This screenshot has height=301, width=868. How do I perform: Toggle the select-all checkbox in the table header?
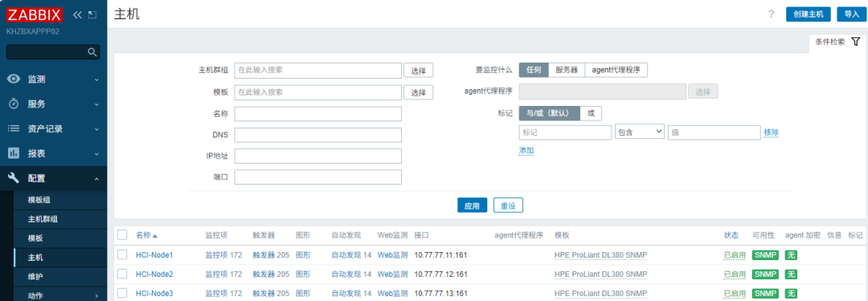coord(122,235)
